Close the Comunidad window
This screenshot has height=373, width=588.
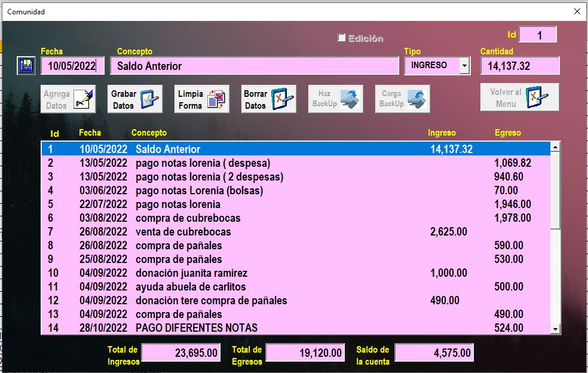point(577,11)
